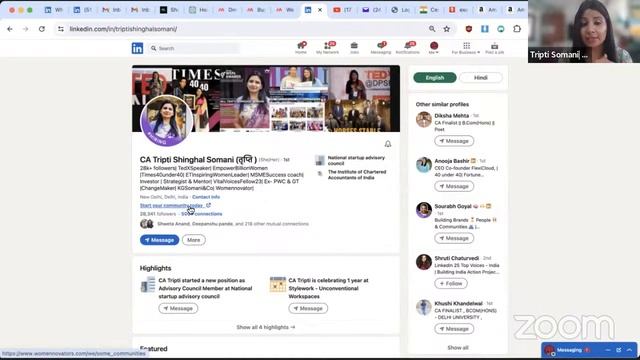640x360 pixels.
Task: Expand the Me profile menu
Action: pos(434,47)
